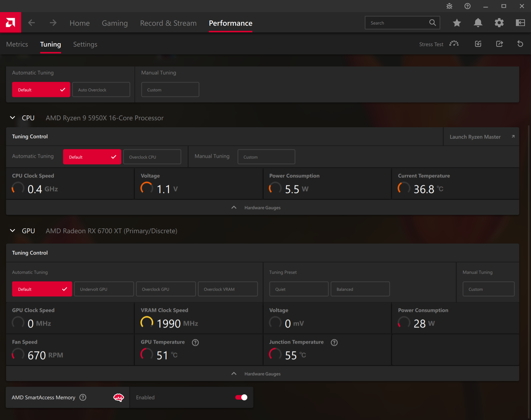Disable AMD SmartAccess Memory toggle

click(241, 397)
